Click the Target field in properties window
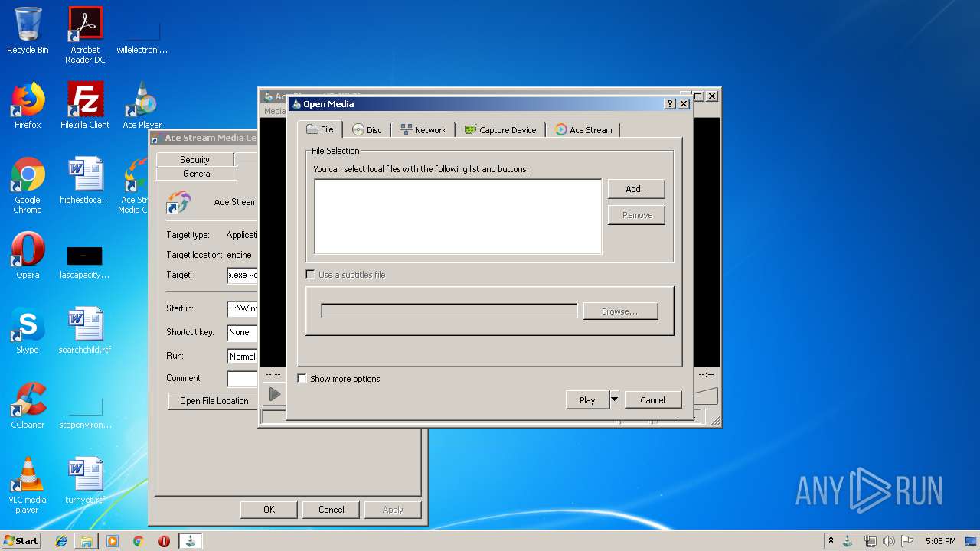 coord(242,275)
